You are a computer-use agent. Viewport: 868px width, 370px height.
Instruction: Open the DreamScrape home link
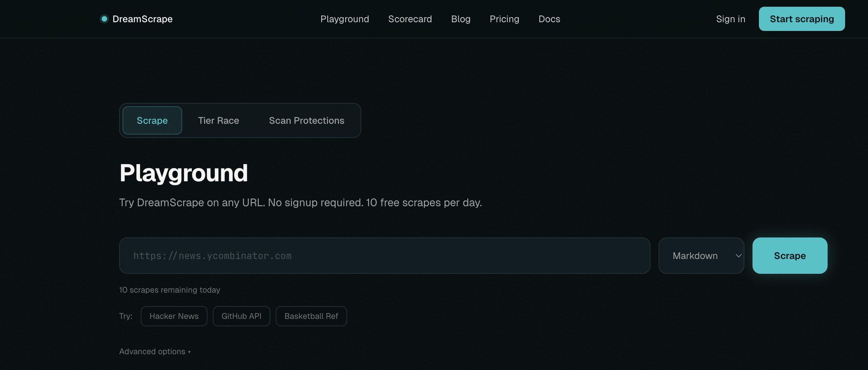click(x=136, y=19)
